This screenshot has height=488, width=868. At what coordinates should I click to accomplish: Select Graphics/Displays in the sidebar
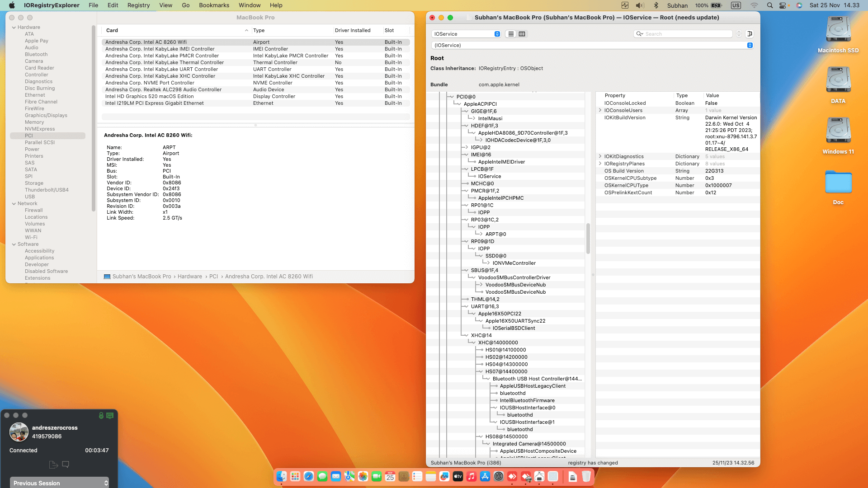46,116
